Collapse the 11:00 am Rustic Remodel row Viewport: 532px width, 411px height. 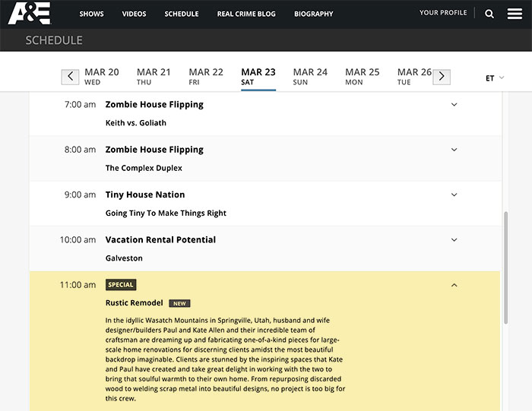point(454,285)
